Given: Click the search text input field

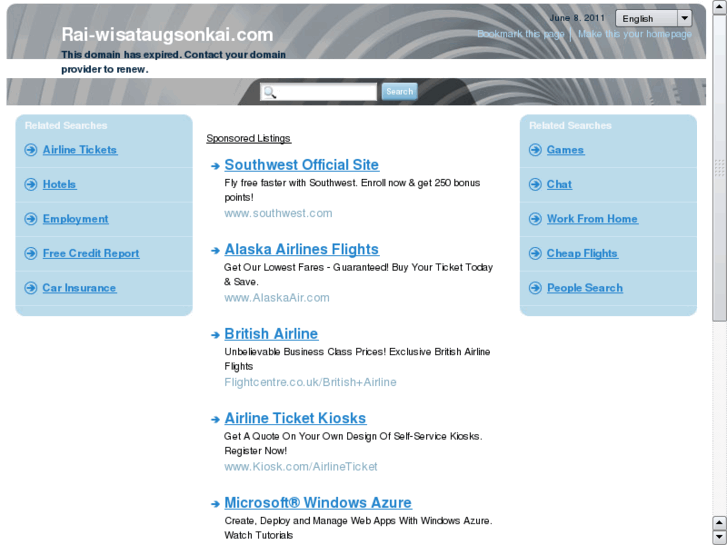Looking at the screenshot, I should 318,92.
